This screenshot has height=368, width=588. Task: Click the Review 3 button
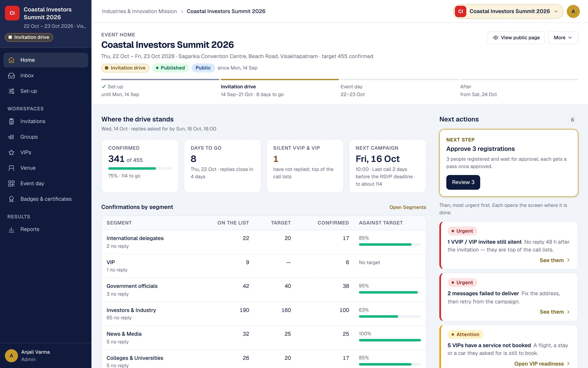click(x=463, y=182)
